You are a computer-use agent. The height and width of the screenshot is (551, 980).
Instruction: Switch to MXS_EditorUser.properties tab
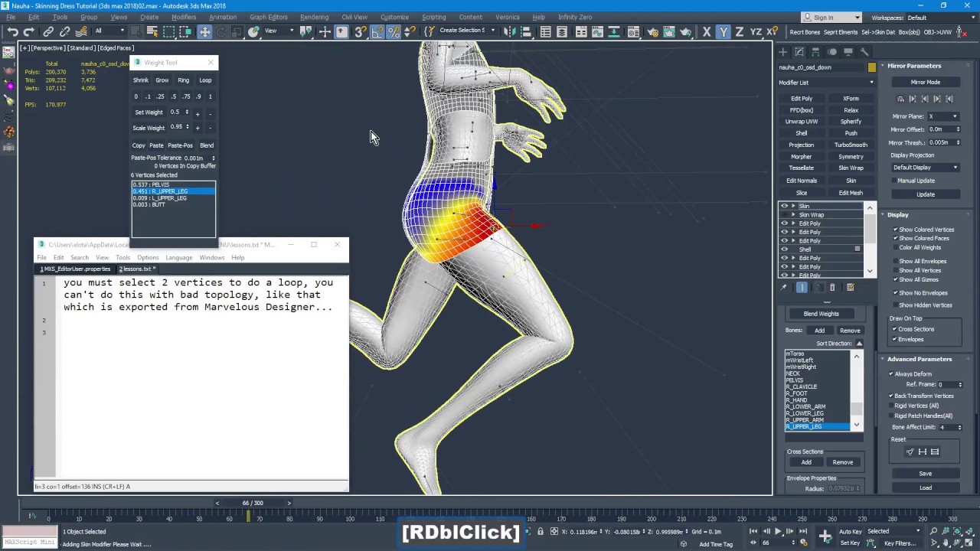click(75, 269)
